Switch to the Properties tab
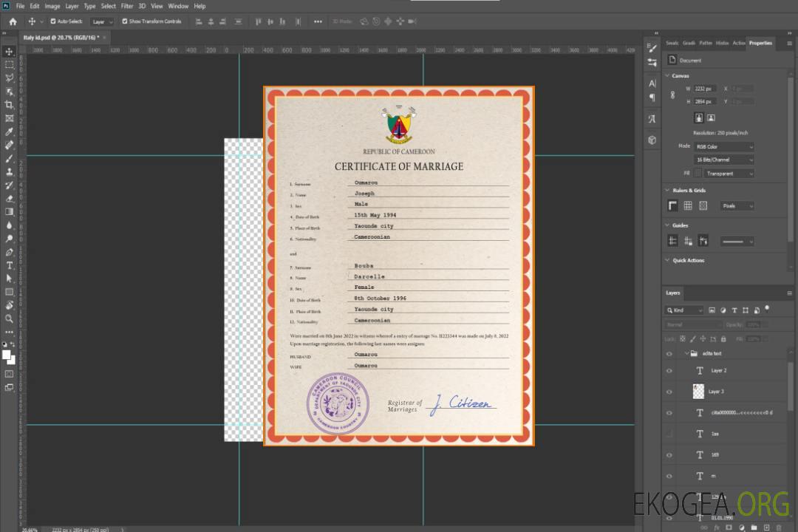 [x=760, y=44]
